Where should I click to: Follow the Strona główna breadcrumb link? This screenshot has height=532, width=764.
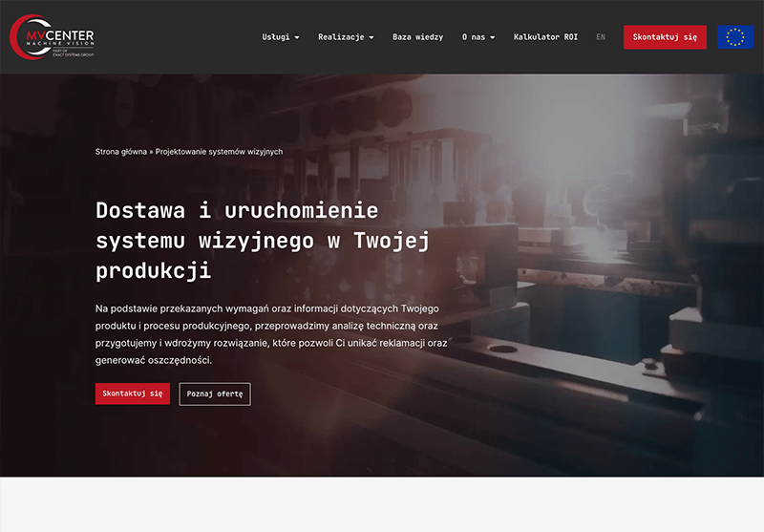click(x=121, y=152)
